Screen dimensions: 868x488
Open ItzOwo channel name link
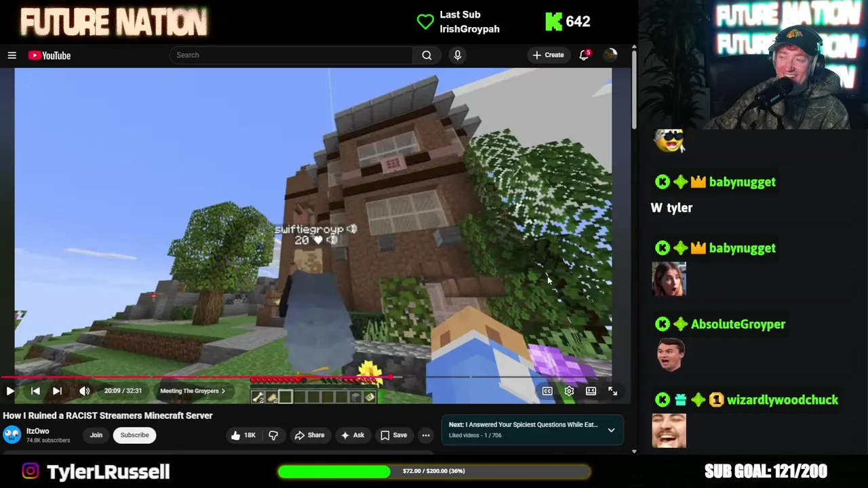pyautogui.click(x=38, y=431)
